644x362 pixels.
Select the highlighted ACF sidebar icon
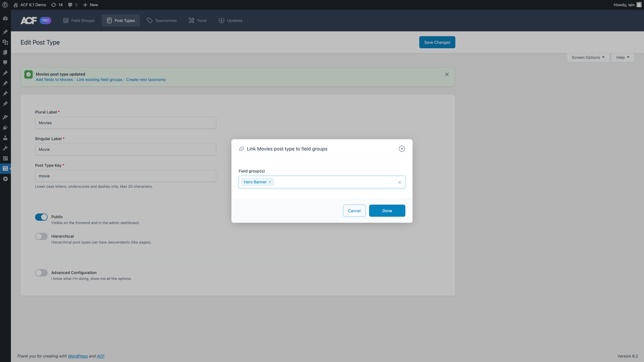(x=5, y=168)
